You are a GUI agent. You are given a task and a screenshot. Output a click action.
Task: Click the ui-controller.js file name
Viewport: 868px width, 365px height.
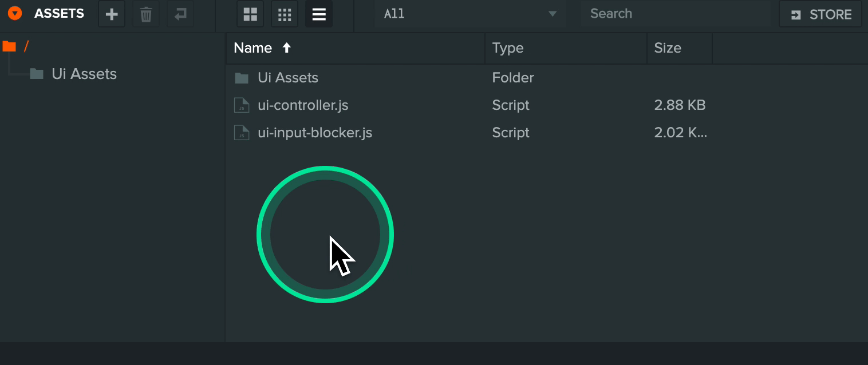303,105
